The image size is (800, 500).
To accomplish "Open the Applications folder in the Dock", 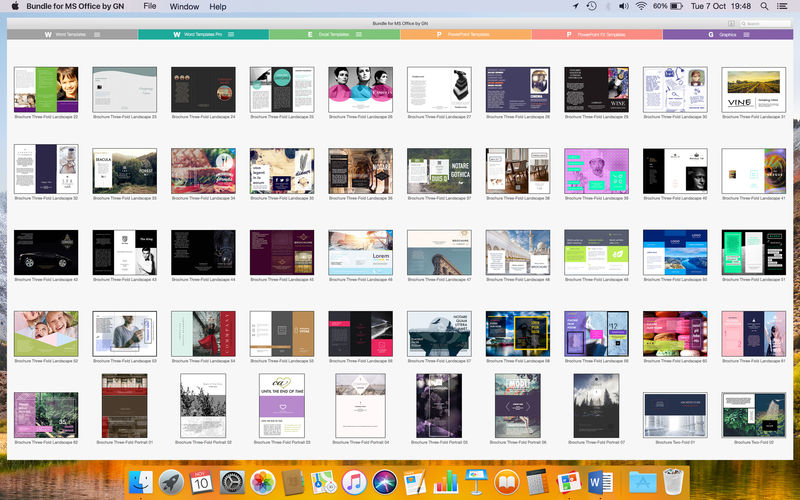I will (642, 482).
